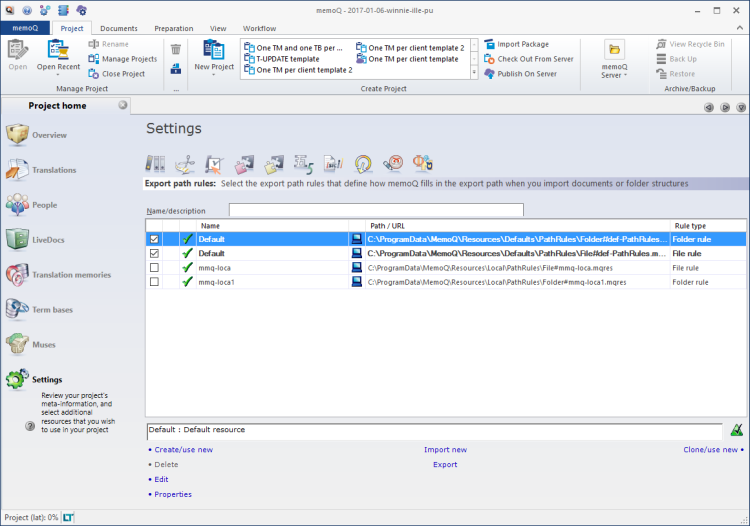
Task: Check the mmq-loca1 folder rule checkbox
Action: point(154,282)
